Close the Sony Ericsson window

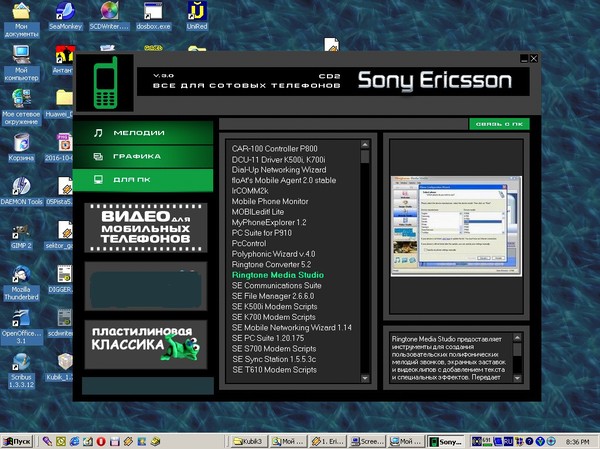[534, 59]
